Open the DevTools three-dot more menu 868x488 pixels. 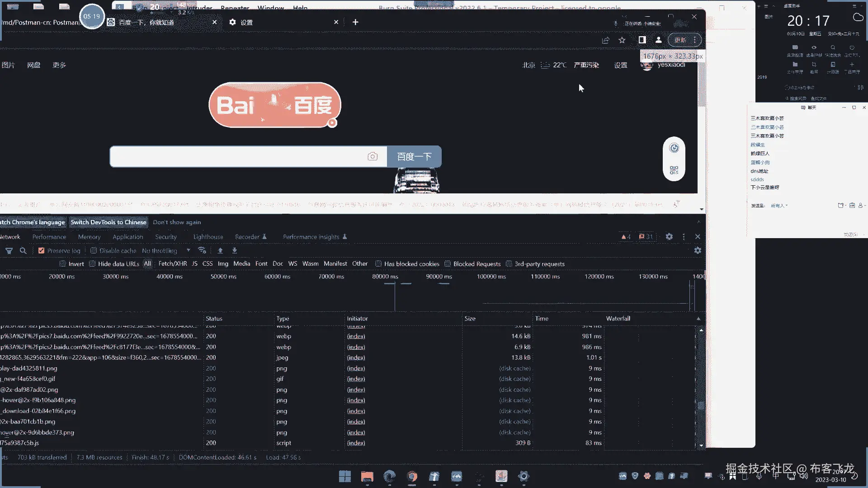pyautogui.click(x=684, y=237)
